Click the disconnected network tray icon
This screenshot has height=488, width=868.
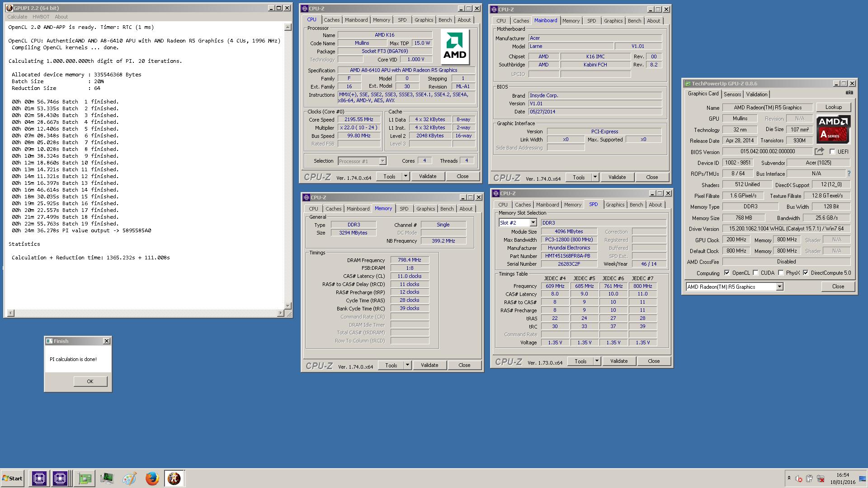coord(820,479)
